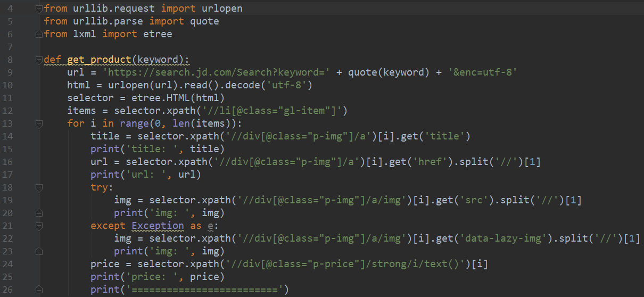
Task: Click urllib.parse on line 5
Action: (109, 21)
